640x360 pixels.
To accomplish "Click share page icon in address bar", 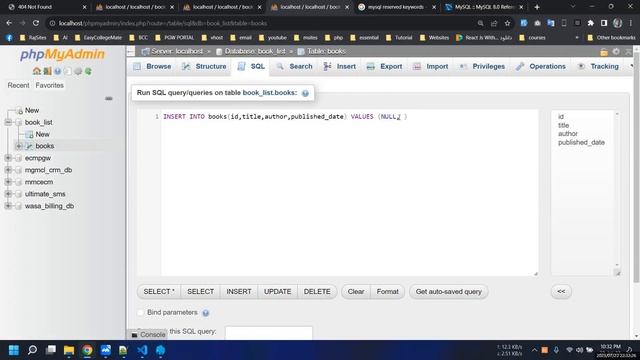I will point(494,23).
